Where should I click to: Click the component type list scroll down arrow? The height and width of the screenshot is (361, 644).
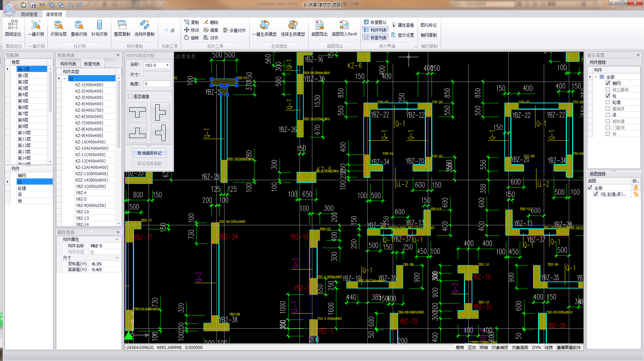pyautogui.click(x=119, y=224)
